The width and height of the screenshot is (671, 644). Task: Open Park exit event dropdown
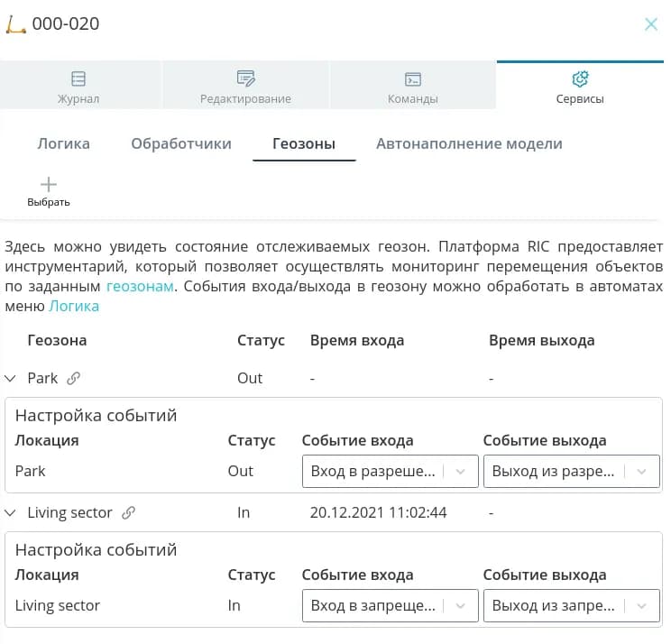571,471
